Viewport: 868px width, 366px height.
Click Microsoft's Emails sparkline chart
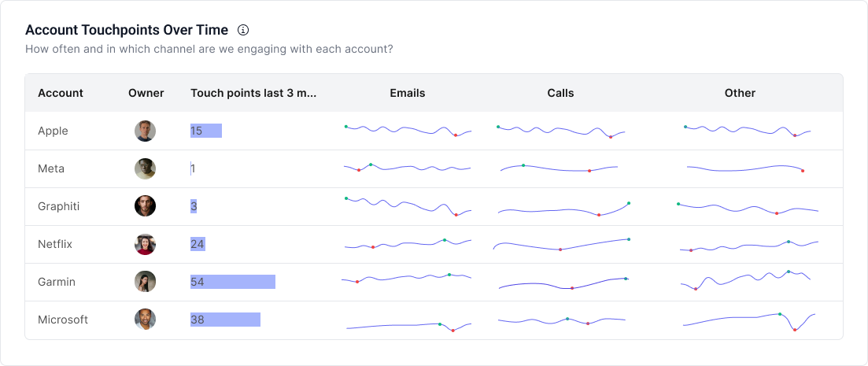(x=409, y=327)
